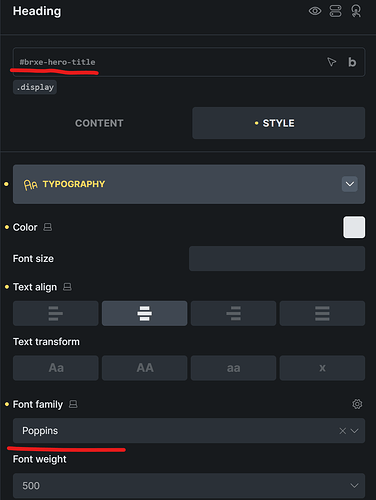Screen dimensions: 376x500
Task: Click the bold 'b' icon in the ID field
Action: (352, 62)
